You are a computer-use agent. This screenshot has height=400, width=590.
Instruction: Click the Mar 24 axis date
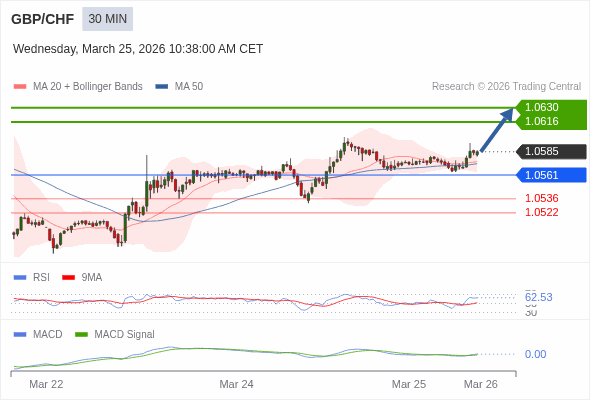(236, 384)
